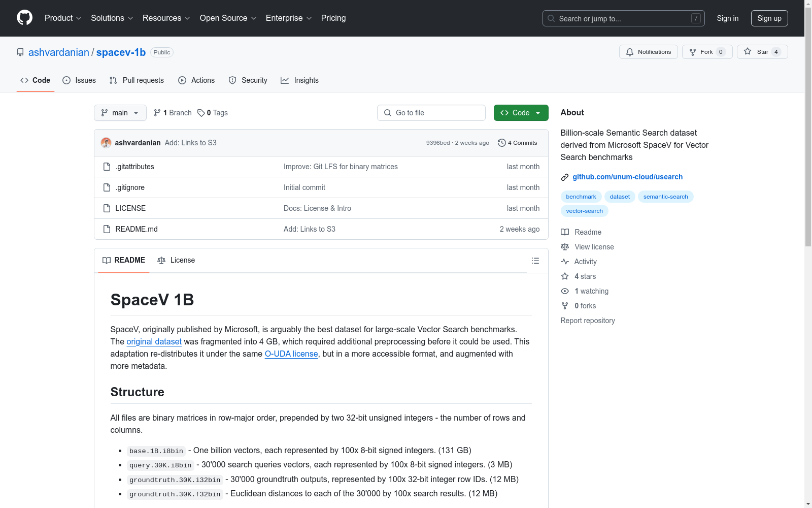Screen dimensions: 812x508
Task: Switch to the Pull requests tab
Action: pos(137,80)
